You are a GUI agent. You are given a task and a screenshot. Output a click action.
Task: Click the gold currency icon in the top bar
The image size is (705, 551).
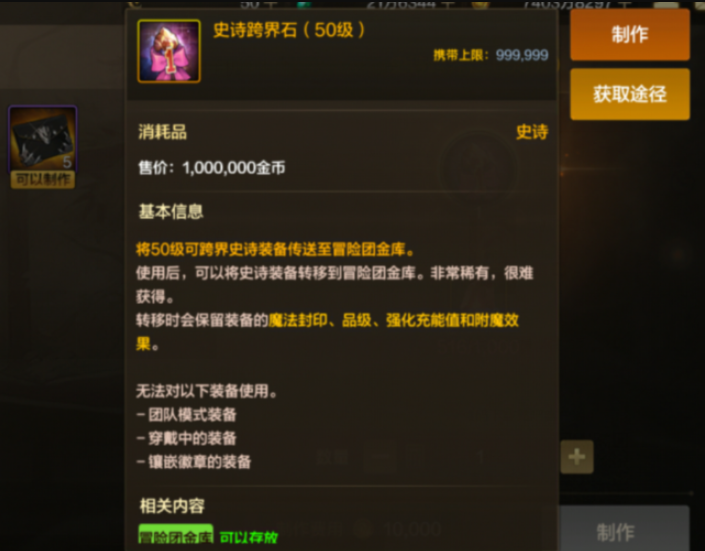[480, 4]
